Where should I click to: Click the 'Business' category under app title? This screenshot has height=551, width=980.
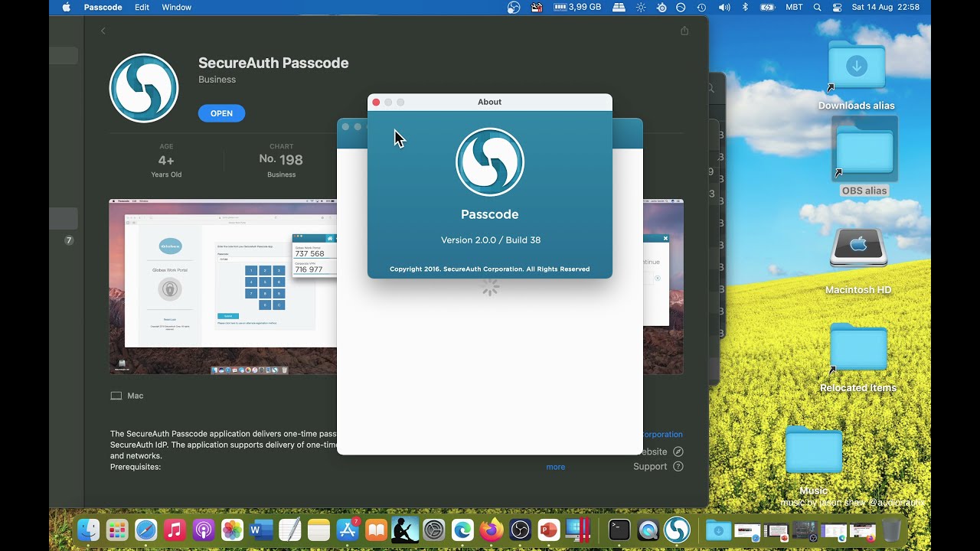[217, 80]
